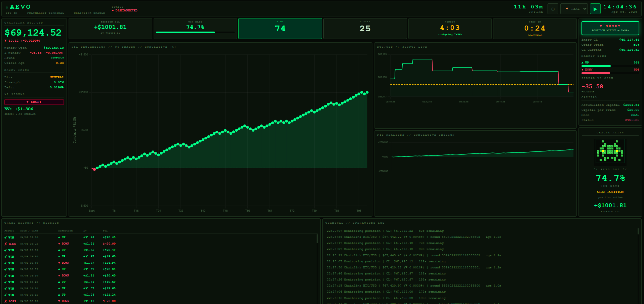Click the SHORT position active button

pos(610,28)
